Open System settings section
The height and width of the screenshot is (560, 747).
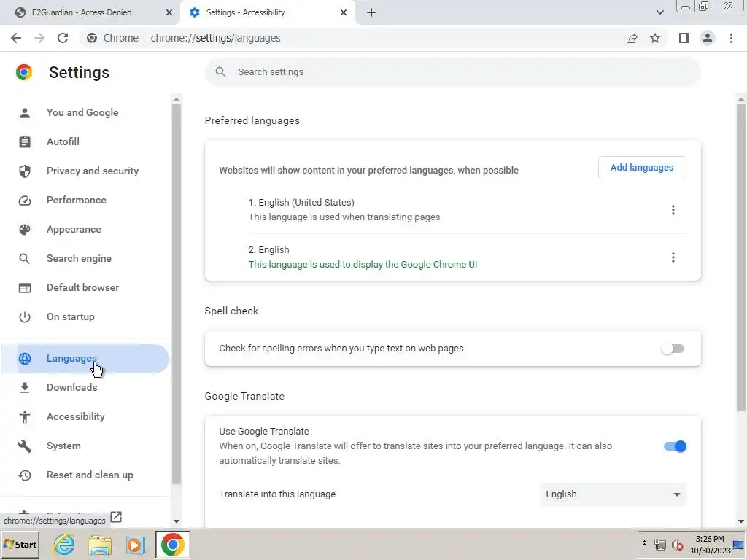[64, 446]
